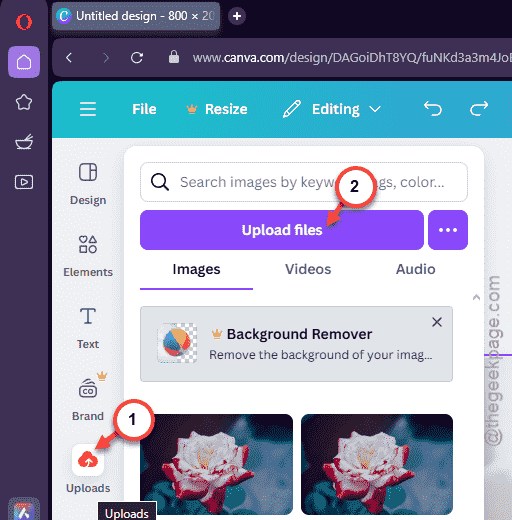Viewport: 512px width, 520px height.
Task: Click the redo arrow icon
Action: (x=479, y=109)
